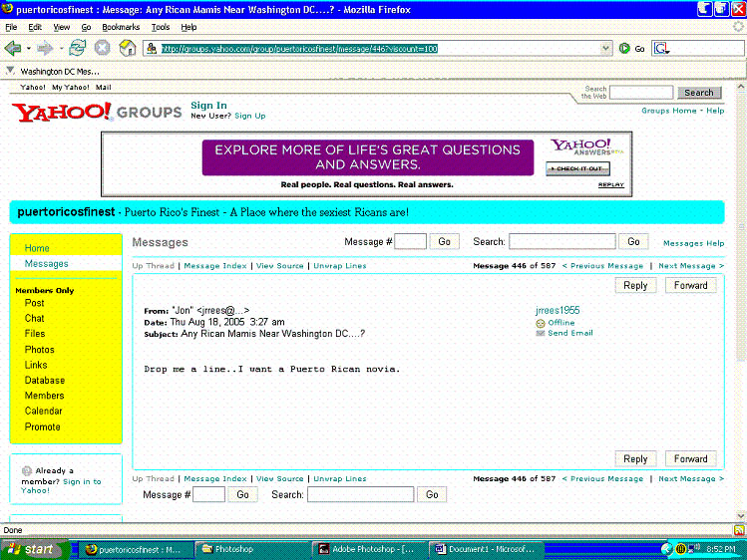This screenshot has width=747, height=560.
Task: Click the bookmarks toolbar arrow icon
Action: coord(10,71)
